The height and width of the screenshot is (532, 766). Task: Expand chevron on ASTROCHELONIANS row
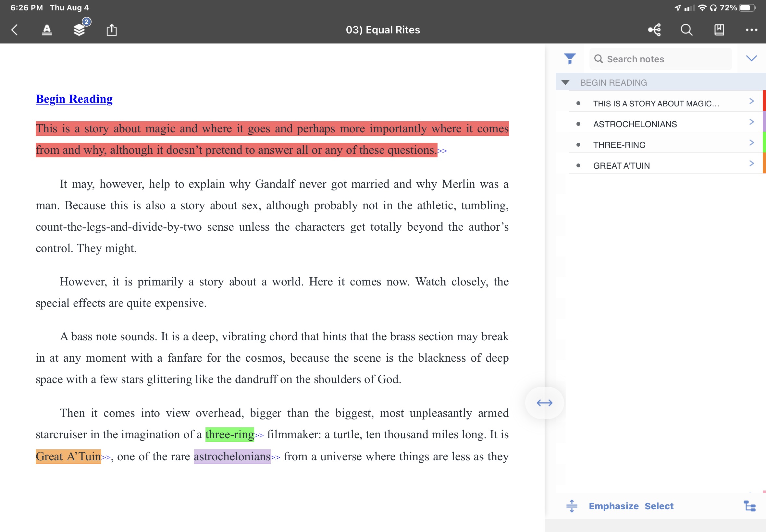751,122
